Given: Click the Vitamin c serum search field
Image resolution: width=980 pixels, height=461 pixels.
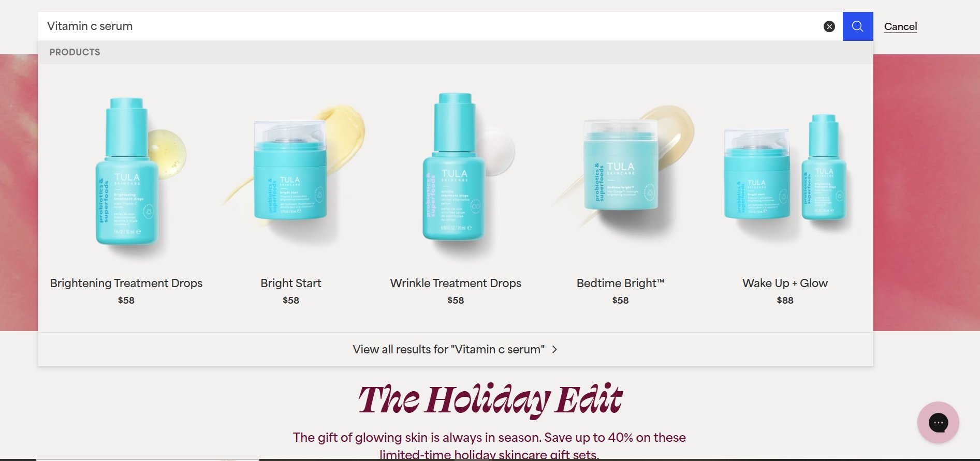Looking at the screenshot, I should [430, 26].
